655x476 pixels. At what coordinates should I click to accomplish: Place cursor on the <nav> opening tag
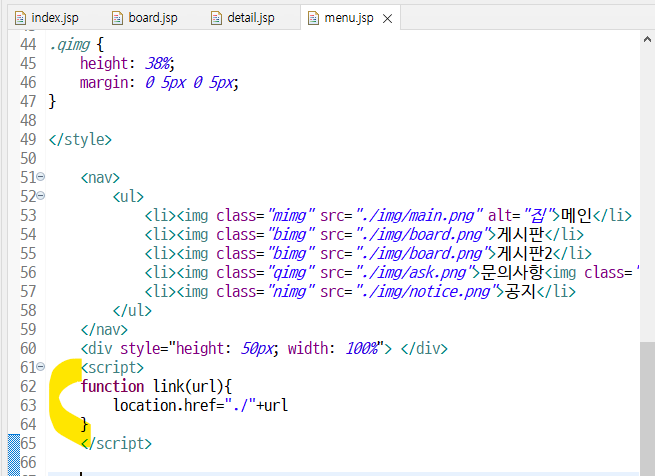coord(100,178)
